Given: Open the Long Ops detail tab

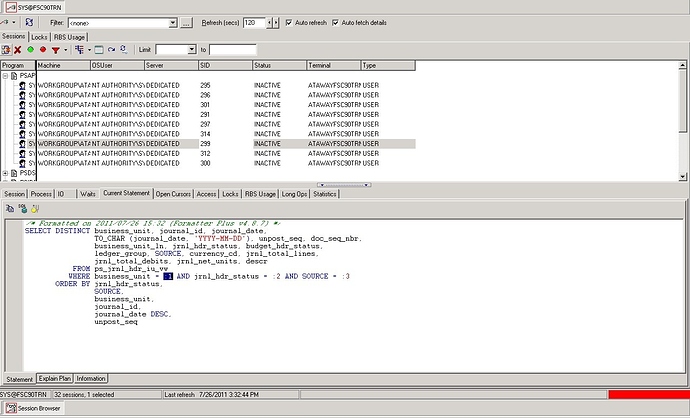Looking at the screenshot, I should pyautogui.click(x=294, y=194).
